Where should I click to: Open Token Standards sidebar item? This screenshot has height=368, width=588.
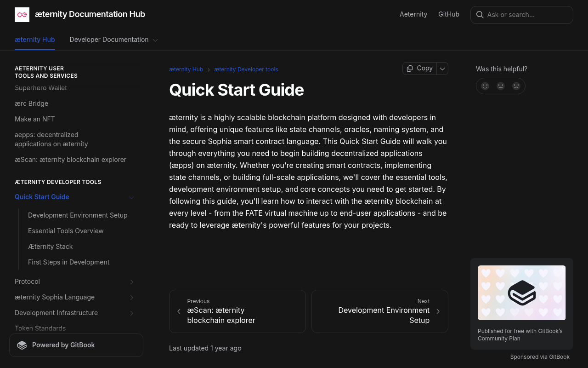click(40, 328)
